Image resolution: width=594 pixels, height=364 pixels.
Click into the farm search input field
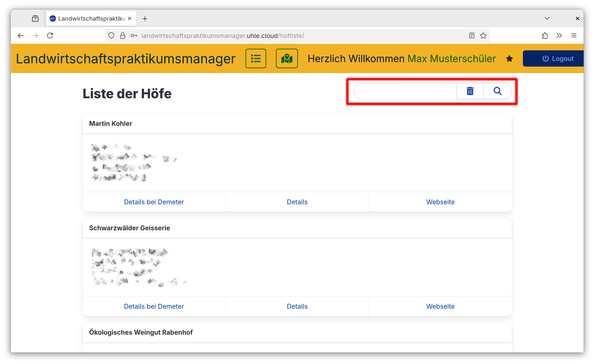pos(405,91)
